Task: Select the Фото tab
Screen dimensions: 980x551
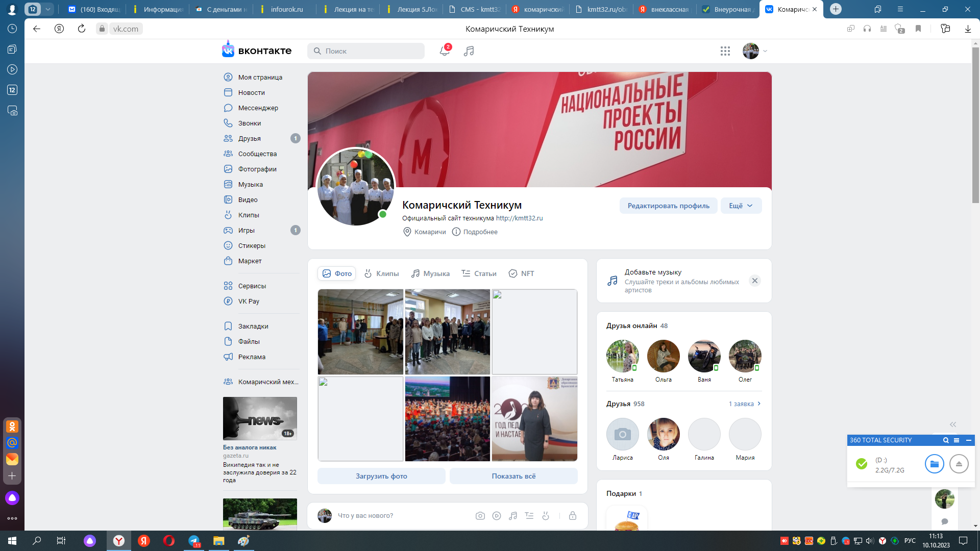Action: pos(337,273)
